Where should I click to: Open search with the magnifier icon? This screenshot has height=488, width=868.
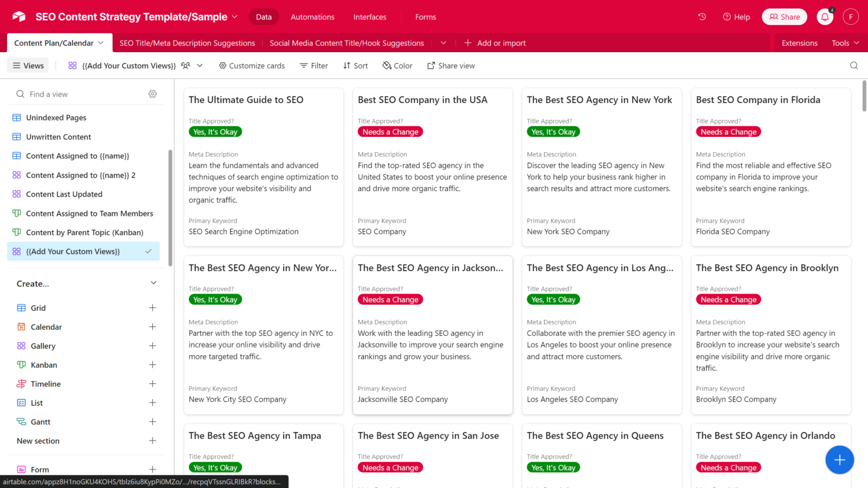pyautogui.click(x=854, y=65)
